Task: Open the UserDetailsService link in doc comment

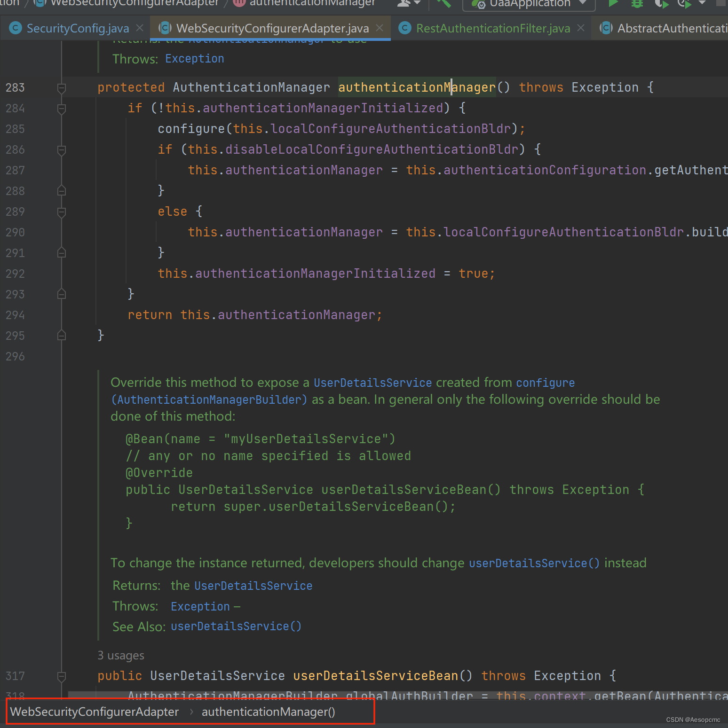Action: tap(372, 383)
